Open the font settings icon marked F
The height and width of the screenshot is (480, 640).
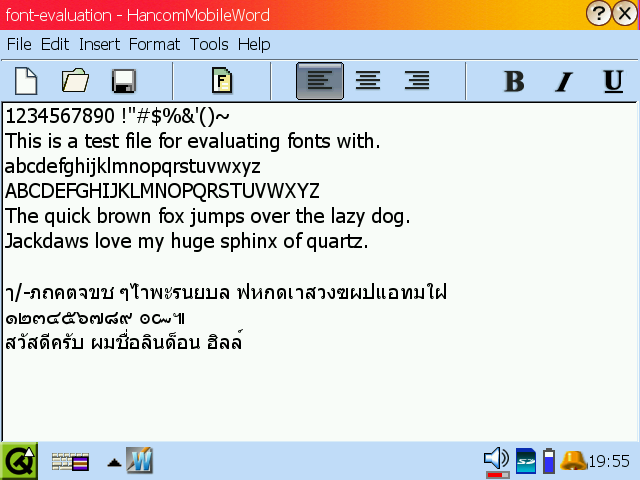click(x=222, y=81)
